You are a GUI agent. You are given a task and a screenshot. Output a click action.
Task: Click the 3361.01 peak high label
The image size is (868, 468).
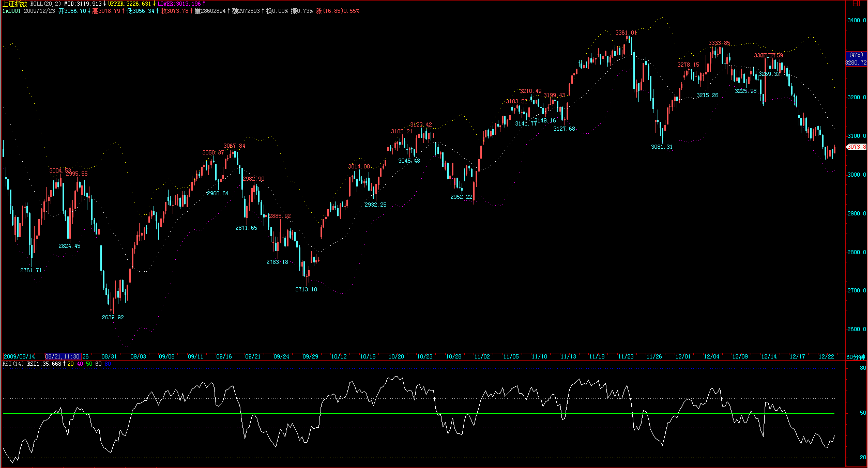626,33
